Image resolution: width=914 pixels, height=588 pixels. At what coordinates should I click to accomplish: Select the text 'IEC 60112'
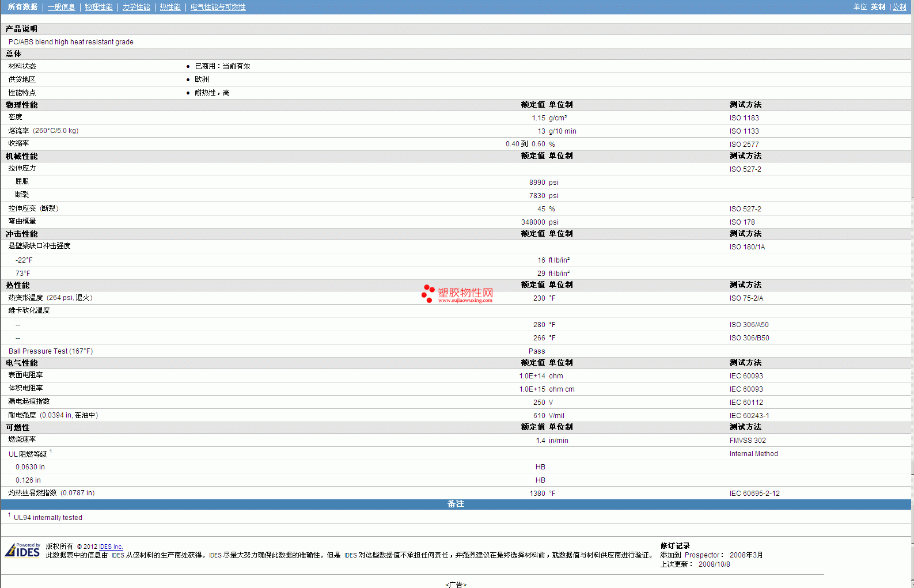pos(746,403)
